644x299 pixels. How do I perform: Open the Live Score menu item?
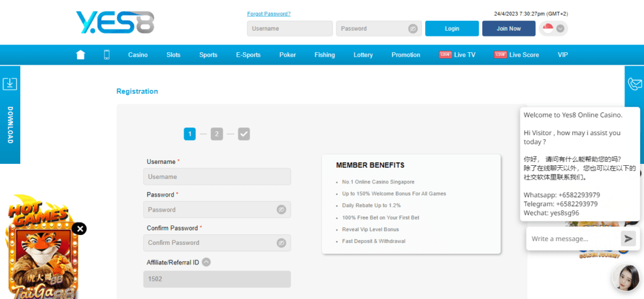(x=524, y=55)
